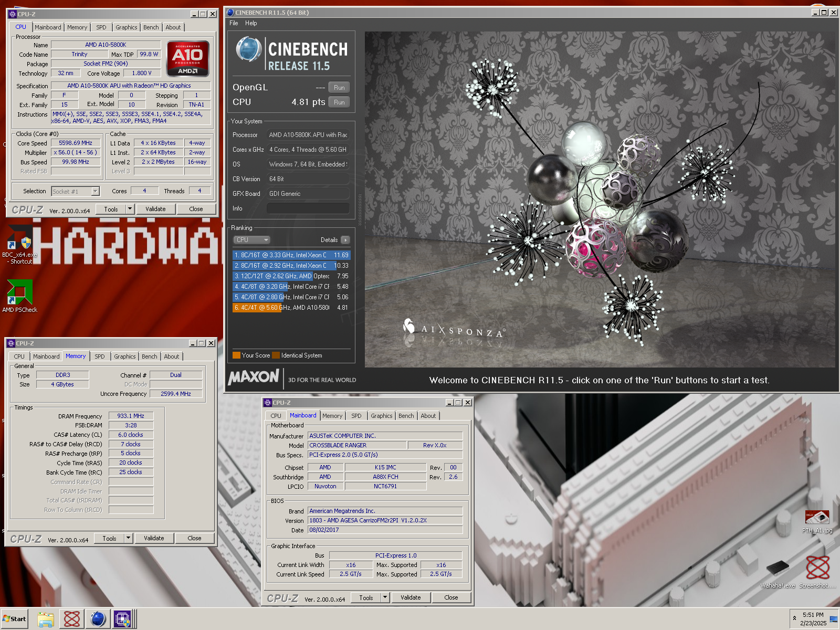Open Tools dropdown arrow in Mainboard CPU-Z

point(385,597)
